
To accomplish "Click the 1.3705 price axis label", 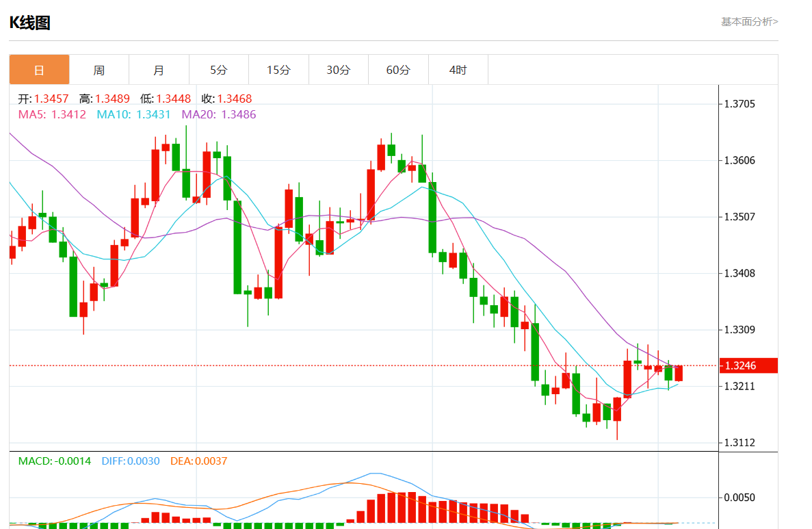I will (739, 104).
